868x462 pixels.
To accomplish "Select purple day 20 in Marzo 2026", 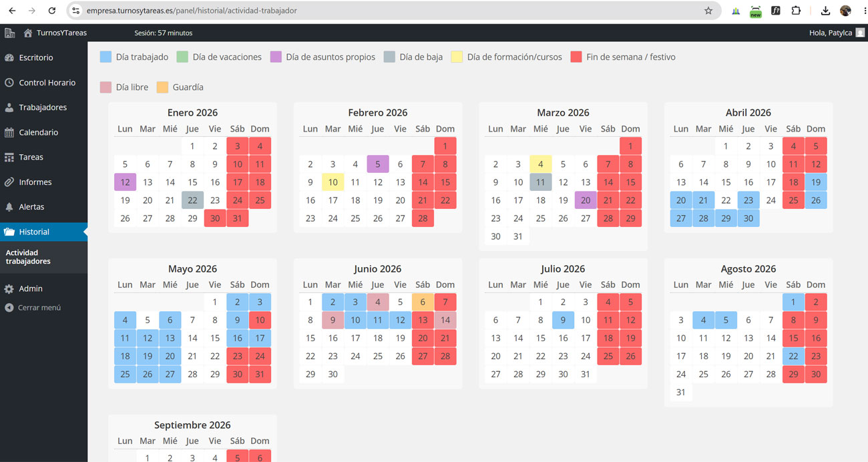I will pyautogui.click(x=586, y=200).
